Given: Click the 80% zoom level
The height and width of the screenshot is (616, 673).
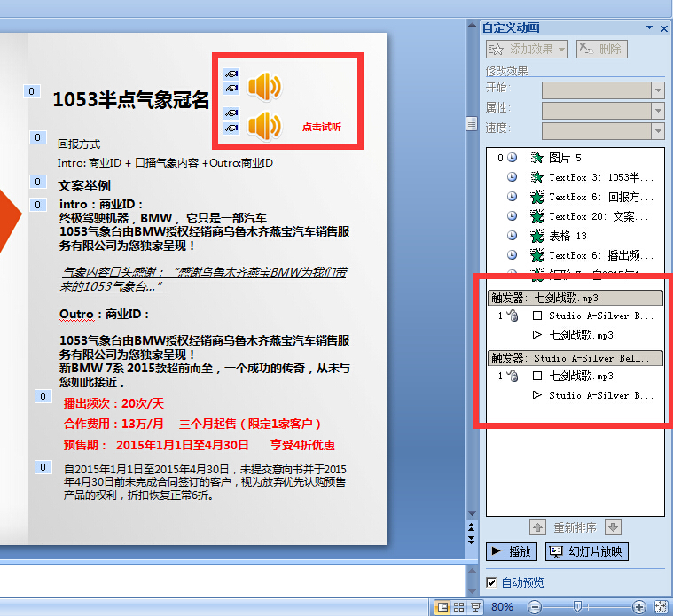Looking at the screenshot, I should click(502, 607).
